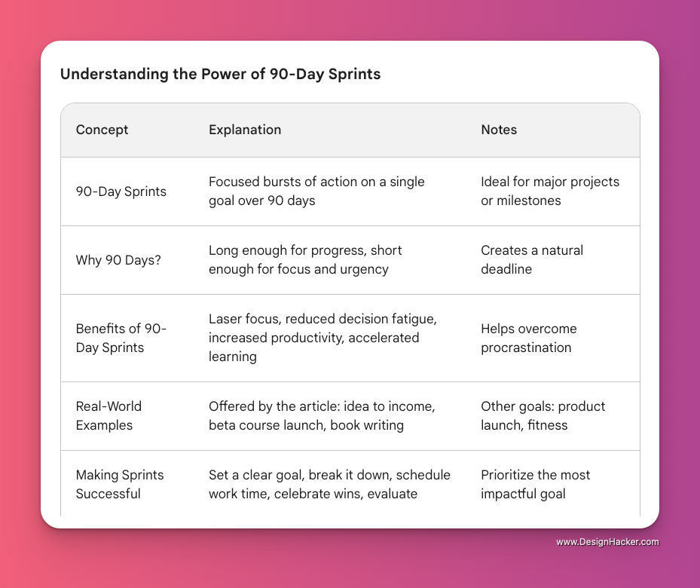Select the "Benefits of 90-Day Sprints" cell
This screenshot has height=588, width=700.
(121, 338)
